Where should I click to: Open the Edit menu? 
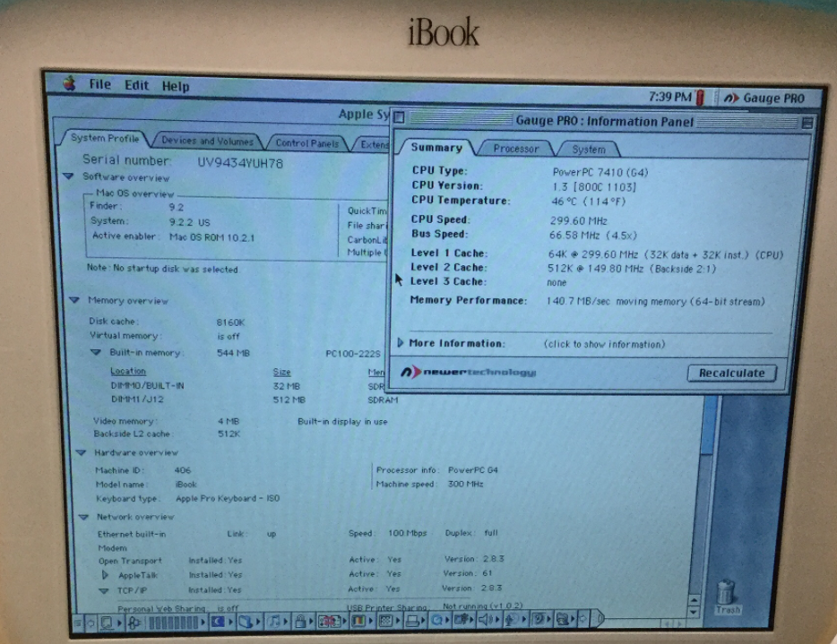click(136, 85)
